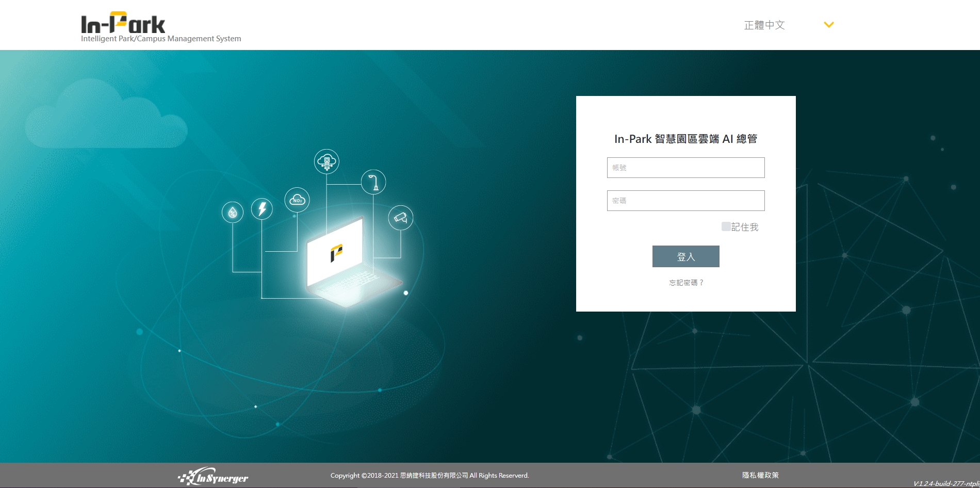Click the lightning bolt power icon
Screen dimensions: 980x488
click(262, 209)
